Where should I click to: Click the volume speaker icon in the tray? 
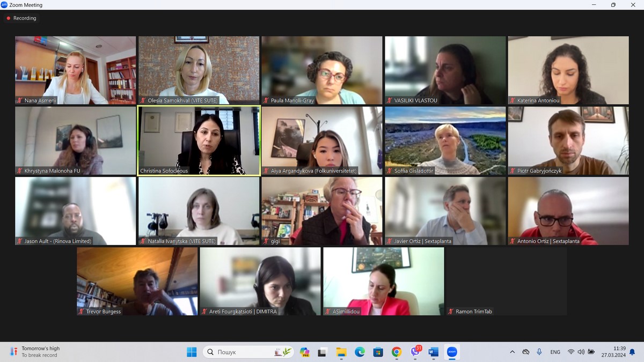(581, 352)
